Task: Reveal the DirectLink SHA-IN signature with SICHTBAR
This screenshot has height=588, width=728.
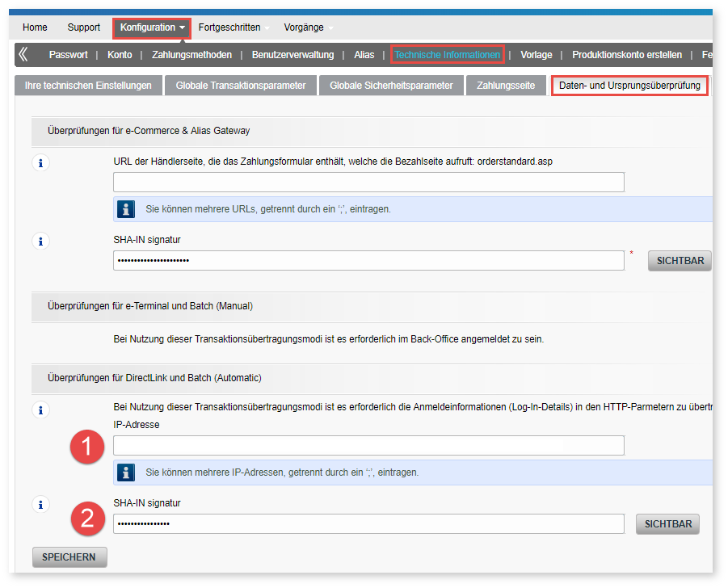Action: [667, 524]
